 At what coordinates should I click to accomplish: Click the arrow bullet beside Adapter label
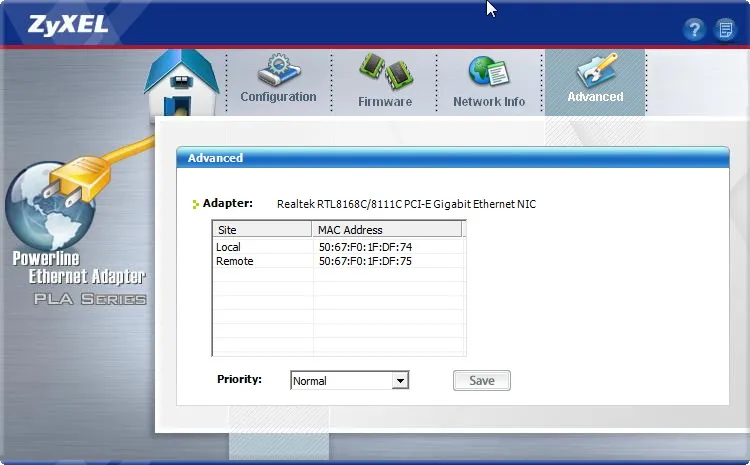pyautogui.click(x=196, y=204)
